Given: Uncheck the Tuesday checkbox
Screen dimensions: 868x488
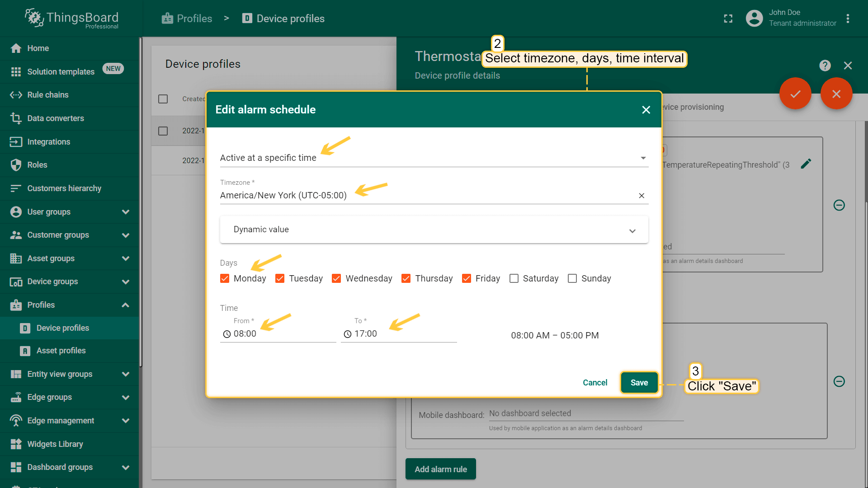Looking at the screenshot, I should pyautogui.click(x=280, y=278).
